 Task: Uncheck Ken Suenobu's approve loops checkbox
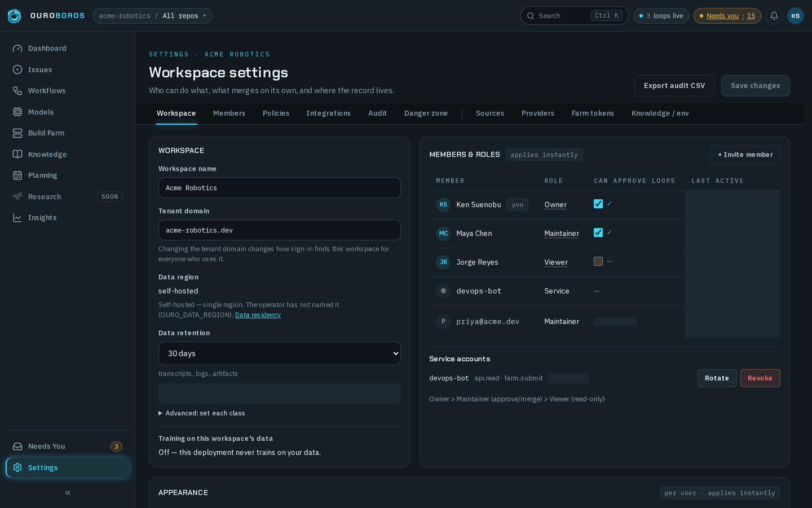pyautogui.click(x=598, y=204)
